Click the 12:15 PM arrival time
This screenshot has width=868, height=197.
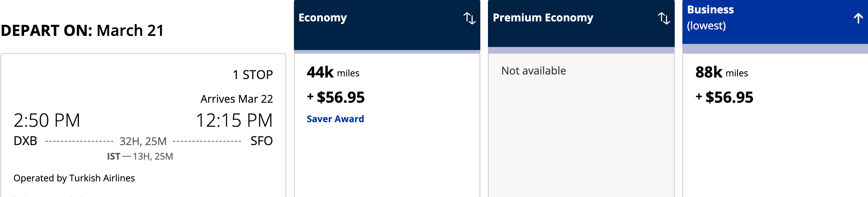point(234,121)
